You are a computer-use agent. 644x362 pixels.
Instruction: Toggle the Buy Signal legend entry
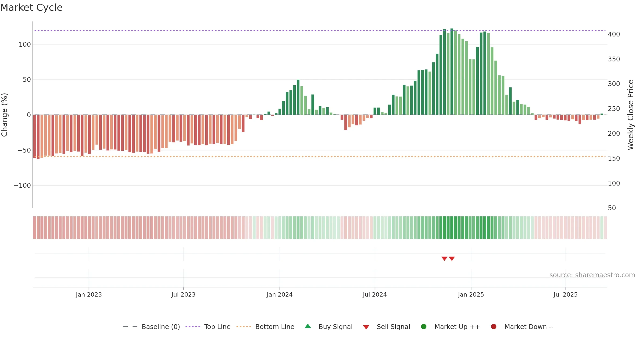coord(329,327)
